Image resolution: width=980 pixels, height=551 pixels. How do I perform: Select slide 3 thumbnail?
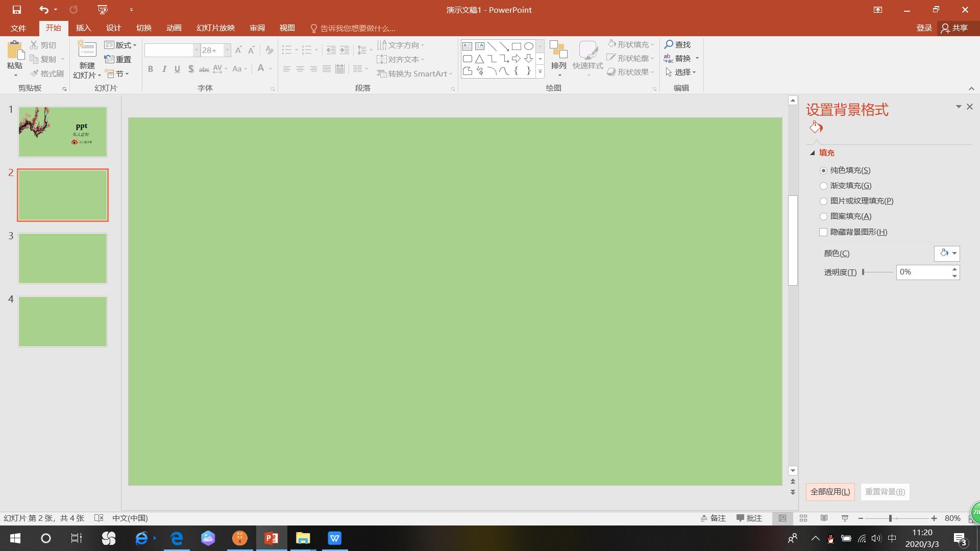tap(63, 259)
